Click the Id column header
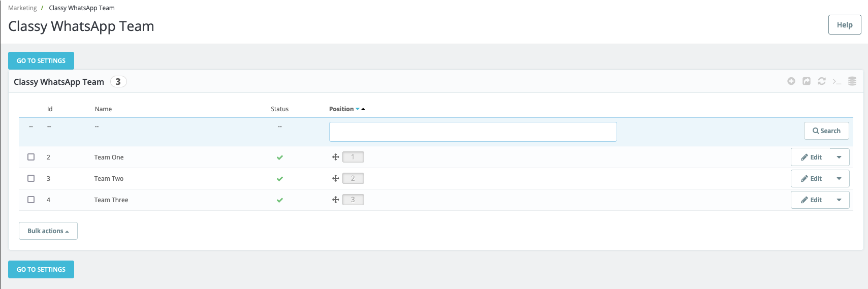This screenshot has width=868, height=289. (x=50, y=109)
